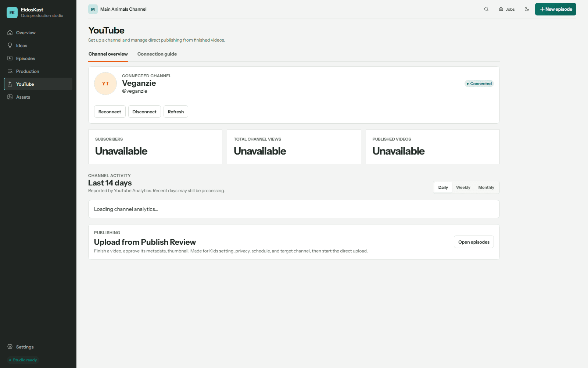
Task: Click the Settings gear icon
Action: pyautogui.click(x=10, y=347)
